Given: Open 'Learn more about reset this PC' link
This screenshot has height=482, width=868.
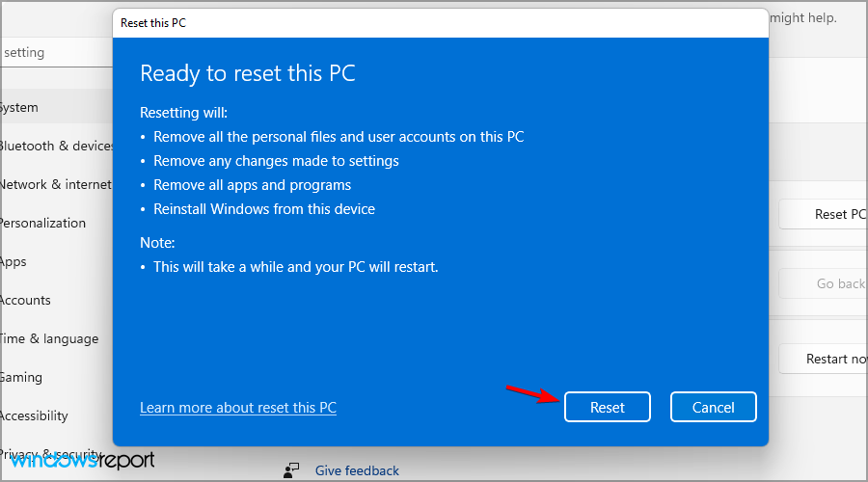Looking at the screenshot, I should (x=238, y=408).
